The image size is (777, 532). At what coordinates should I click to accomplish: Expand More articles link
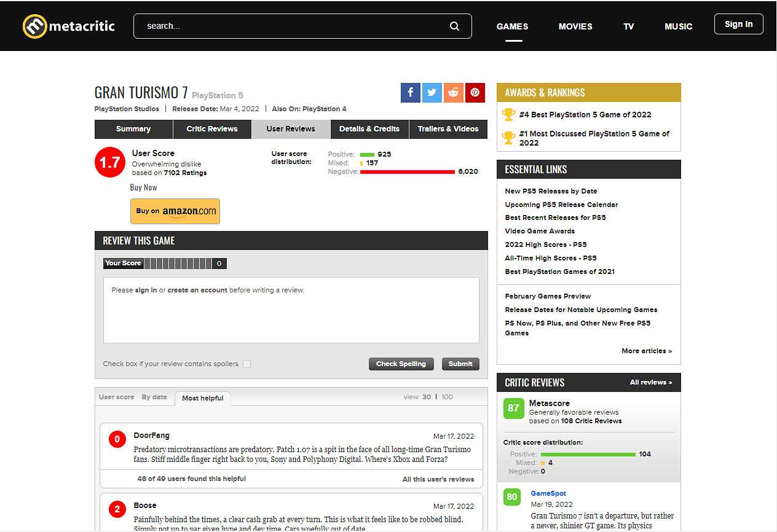[646, 351]
